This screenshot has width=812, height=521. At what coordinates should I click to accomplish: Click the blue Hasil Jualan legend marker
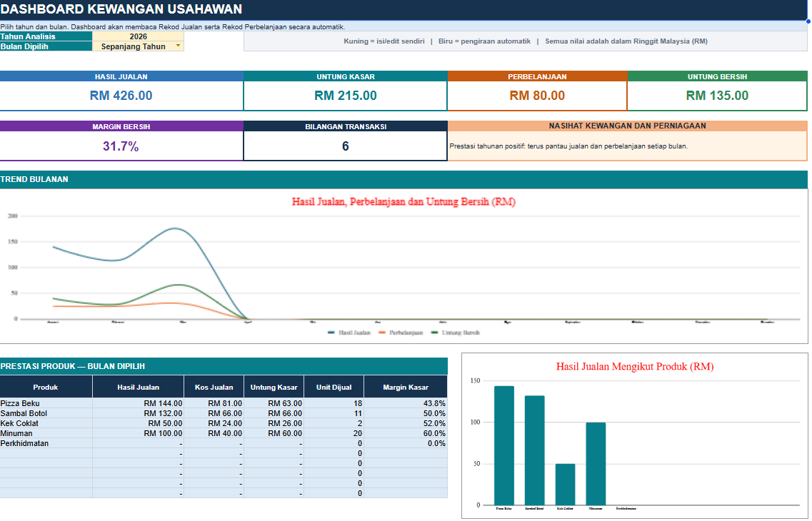tap(331, 333)
